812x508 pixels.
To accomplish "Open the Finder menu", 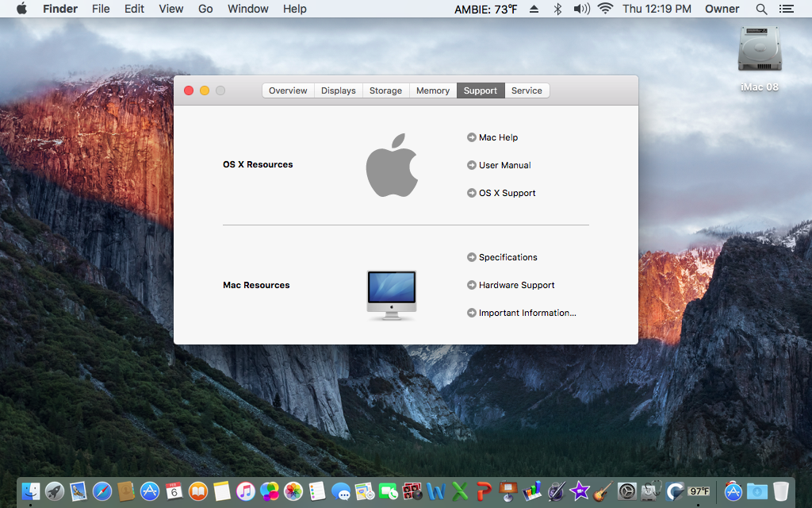I will coord(60,9).
